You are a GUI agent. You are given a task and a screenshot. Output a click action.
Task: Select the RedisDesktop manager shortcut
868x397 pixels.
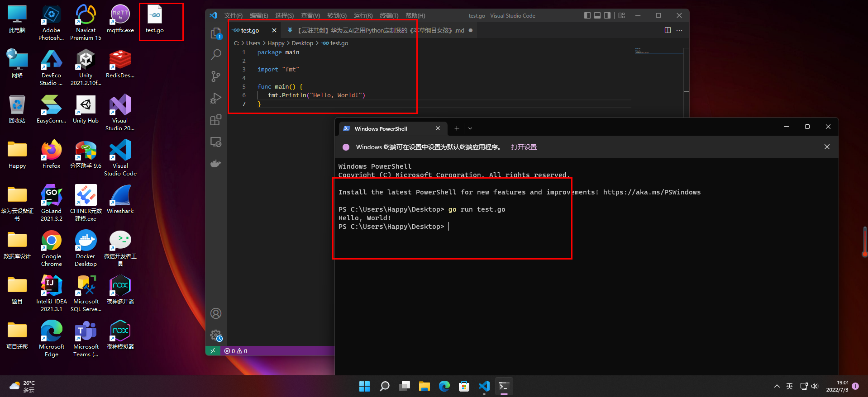[120, 63]
